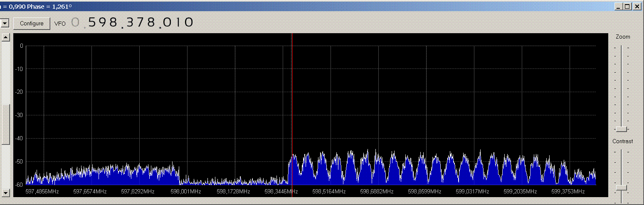Click the scroll-down arrow on left scrollbar
Screen dimensions: 644x205
tap(6, 193)
